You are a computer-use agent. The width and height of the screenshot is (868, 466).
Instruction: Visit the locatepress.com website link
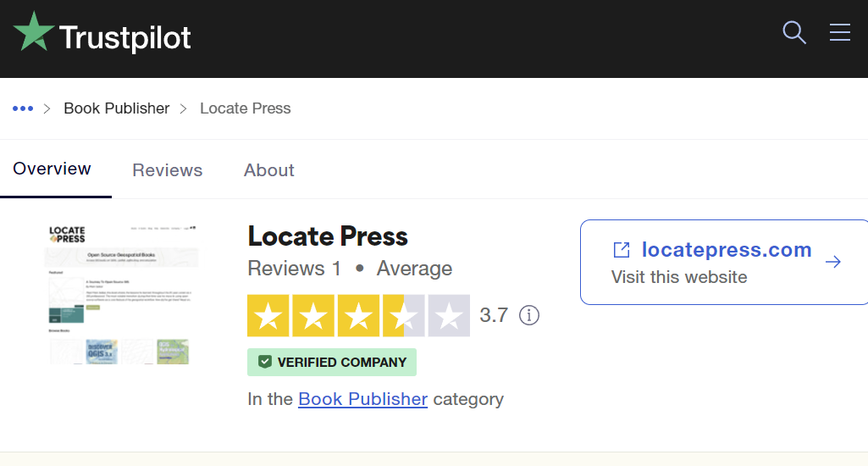[726, 250]
